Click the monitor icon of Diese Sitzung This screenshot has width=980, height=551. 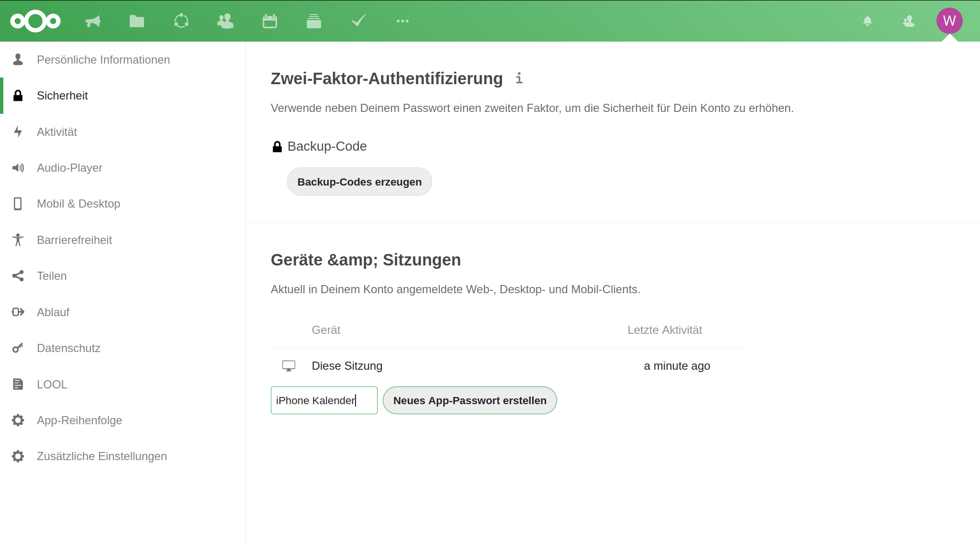tap(289, 366)
